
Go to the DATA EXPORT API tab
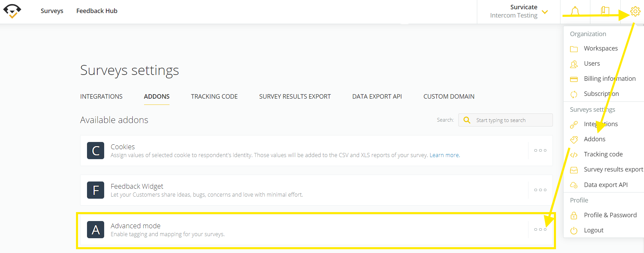[x=377, y=97]
